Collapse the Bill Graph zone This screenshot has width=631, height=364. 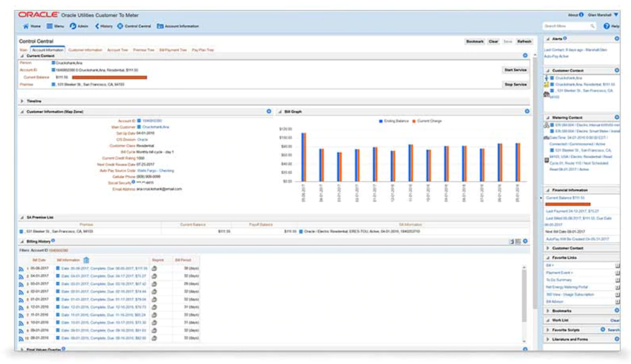click(x=280, y=112)
